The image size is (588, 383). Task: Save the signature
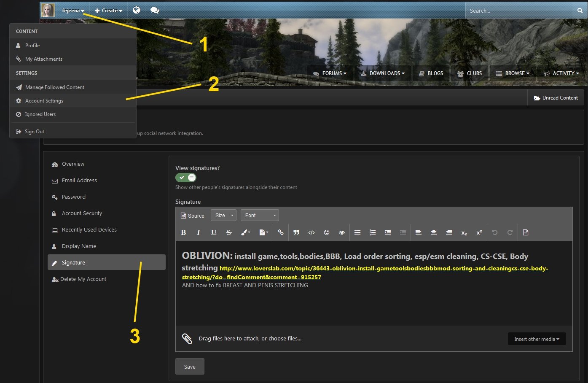click(190, 367)
